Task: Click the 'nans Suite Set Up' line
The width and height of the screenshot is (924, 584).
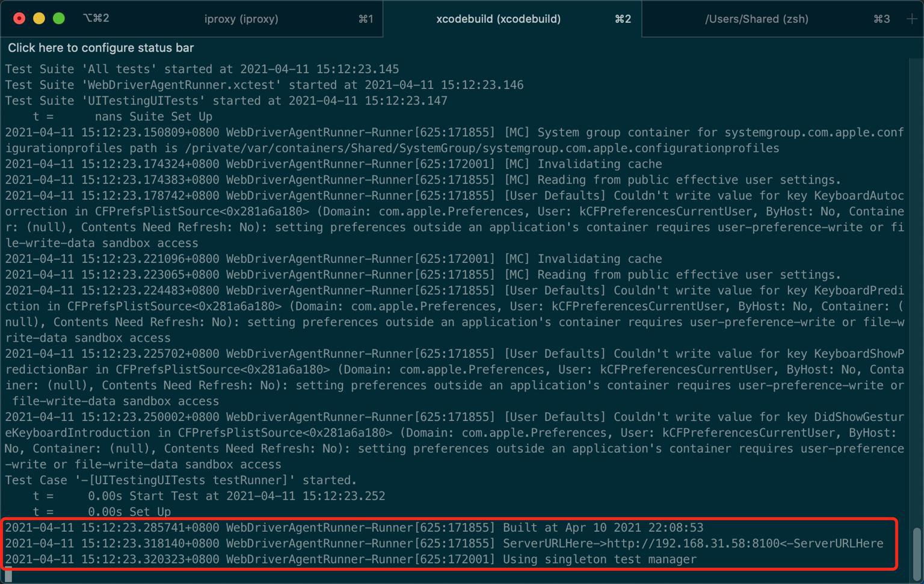Action: tap(123, 116)
